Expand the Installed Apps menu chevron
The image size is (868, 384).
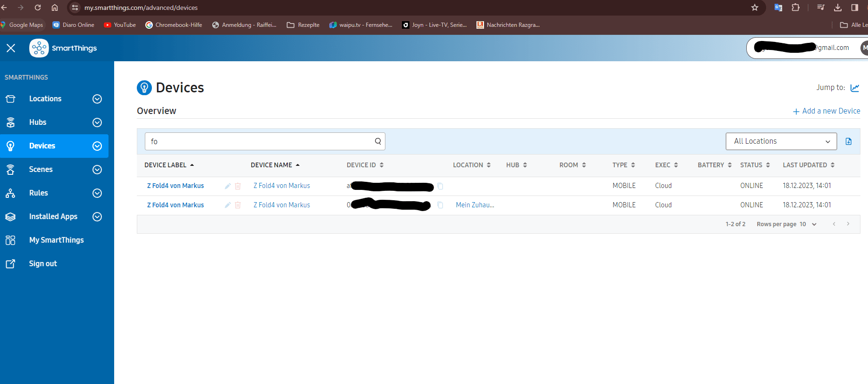click(97, 217)
